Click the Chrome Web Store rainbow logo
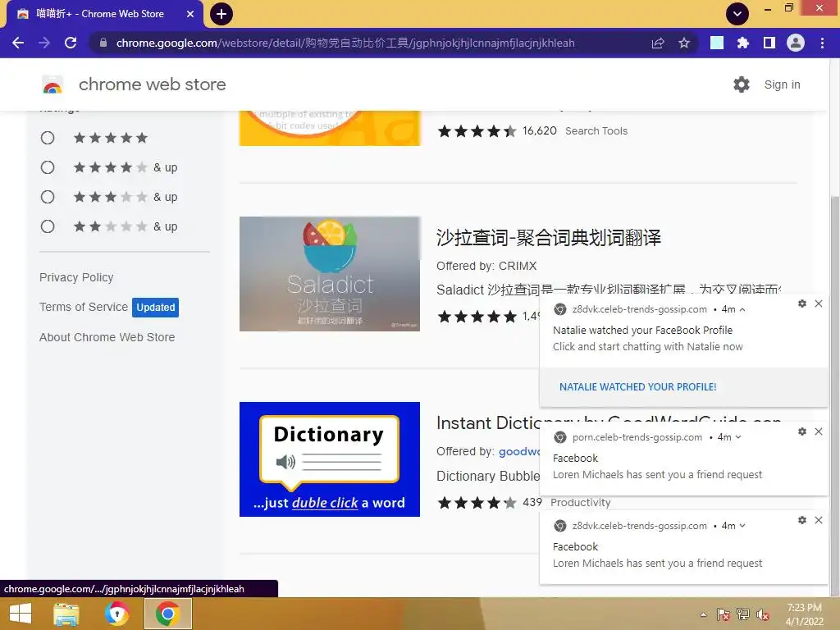 pos(52,84)
